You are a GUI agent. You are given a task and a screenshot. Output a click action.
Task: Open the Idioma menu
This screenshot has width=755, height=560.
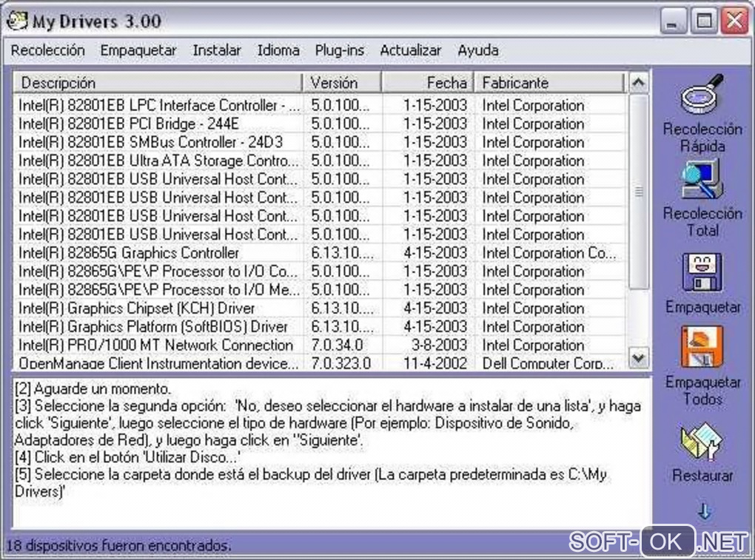pyautogui.click(x=278, y=50)
